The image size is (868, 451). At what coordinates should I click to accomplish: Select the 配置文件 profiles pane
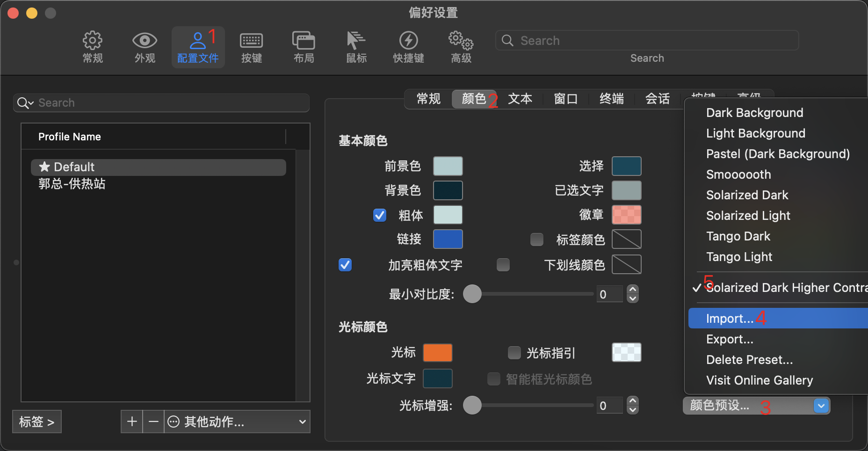[198, 47]
